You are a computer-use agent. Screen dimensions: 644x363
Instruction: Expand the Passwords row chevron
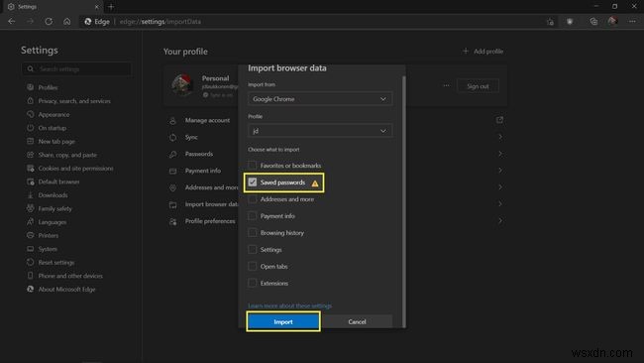click(x=499, y=154)
